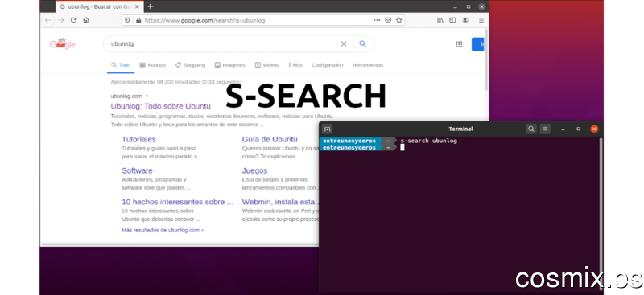Click Firefox forward arrow button
Viewport: 644px width, 295px height.
61,20
